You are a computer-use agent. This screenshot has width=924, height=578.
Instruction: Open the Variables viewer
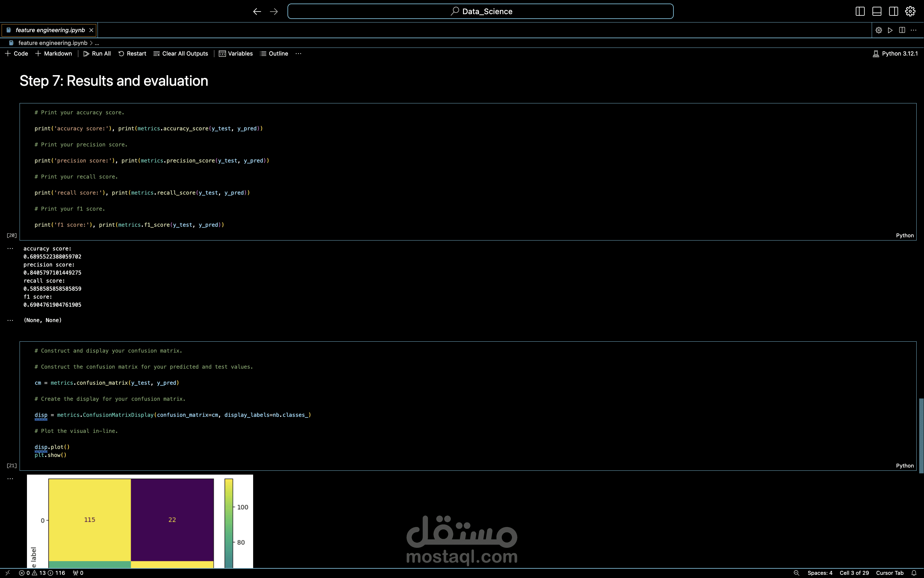pos(235,54)
